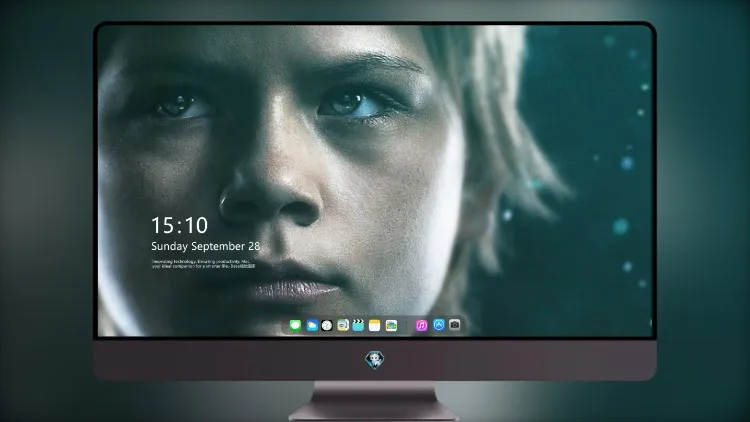Open the photo gallery app in dock

point(391,325)
